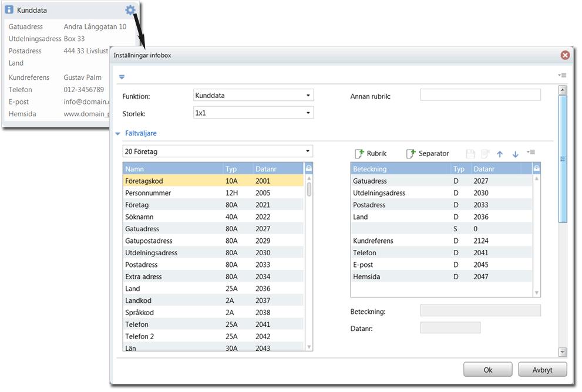Open the Kunddata infobox settings gear
The height and width of the screenshot is (392, 582).
[130, 9]
